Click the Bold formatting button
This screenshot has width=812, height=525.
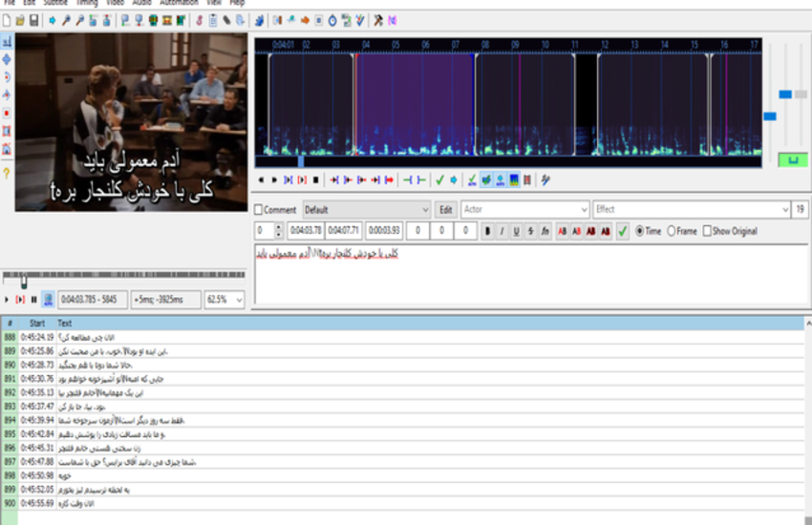click(487, 231)
